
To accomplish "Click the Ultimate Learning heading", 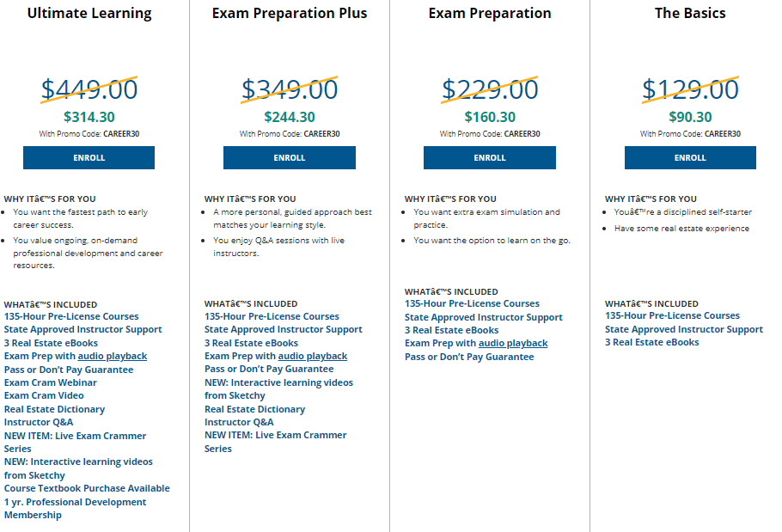I will [x=89, y=14].
